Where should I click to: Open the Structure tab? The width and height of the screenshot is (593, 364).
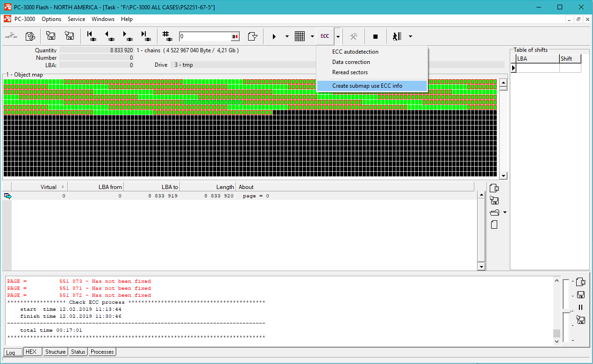[x=55, y=352]
